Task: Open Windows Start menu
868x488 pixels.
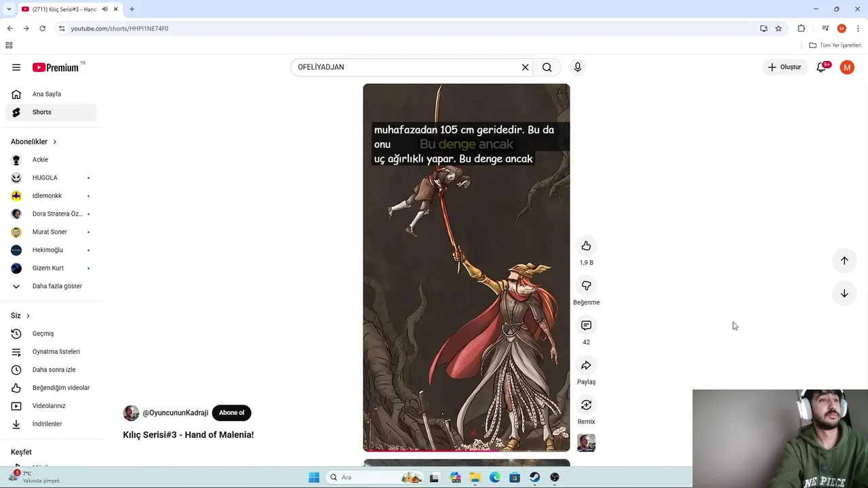Action: tap(314, 477)
